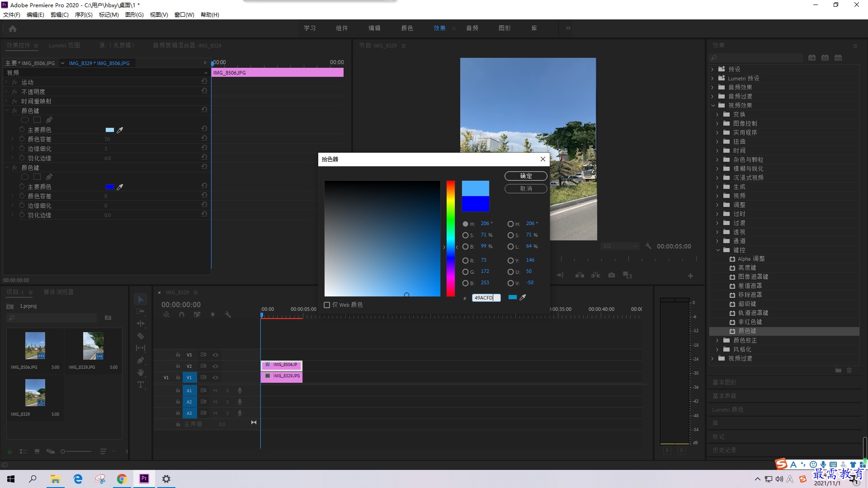Create ellipse mask for first 颜色键
This screenshot has height=488, width=868.
pyautogui.click(x=25, y=120)
